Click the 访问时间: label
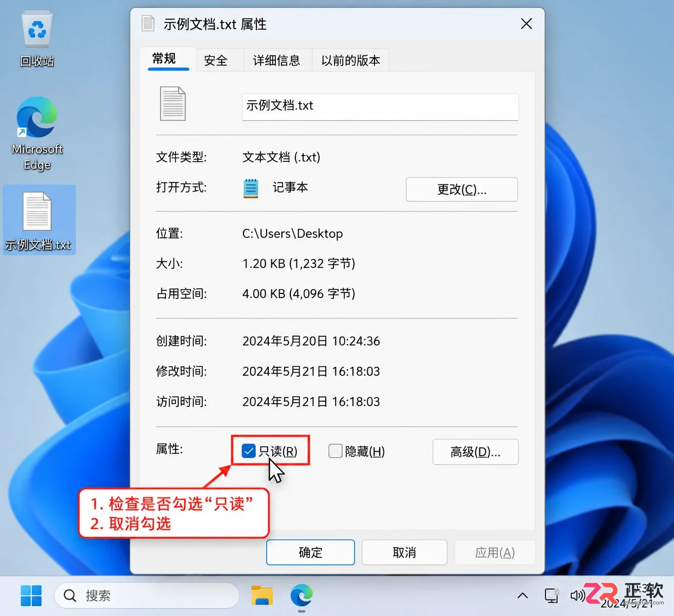Image resolution: width=674 pixels, height=616 pixels. [x=181, y=402]
